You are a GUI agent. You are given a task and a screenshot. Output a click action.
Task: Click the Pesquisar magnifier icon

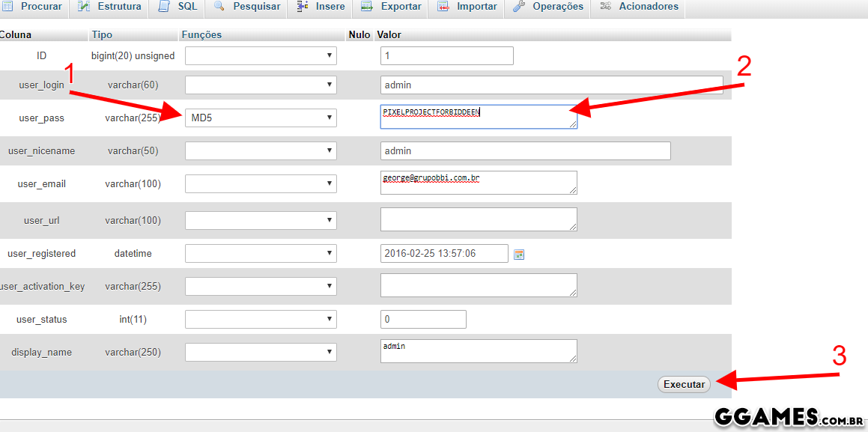pos(219,7)
